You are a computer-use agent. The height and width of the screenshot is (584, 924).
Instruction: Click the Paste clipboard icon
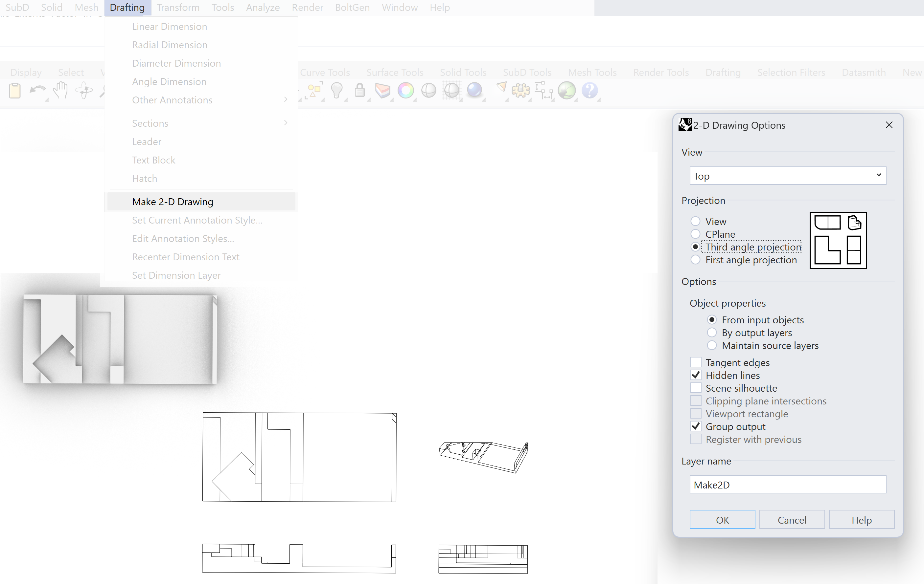point(14,91)
